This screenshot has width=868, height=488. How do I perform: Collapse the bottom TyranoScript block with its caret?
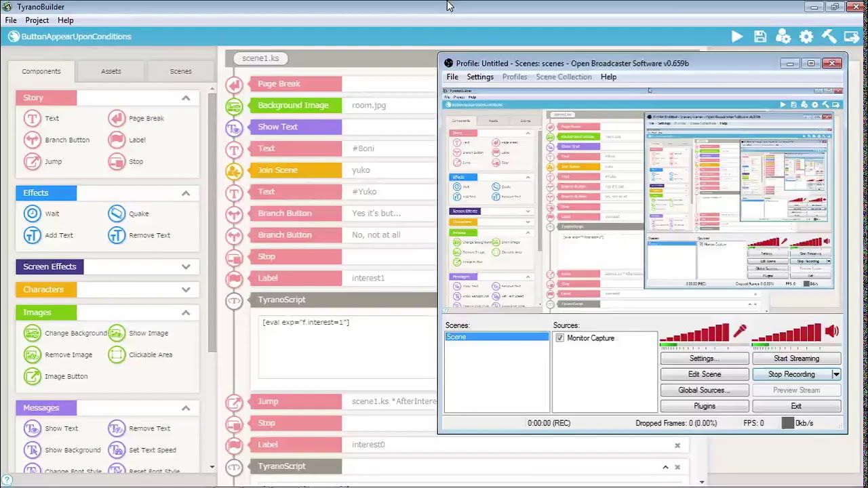[665, 467]
